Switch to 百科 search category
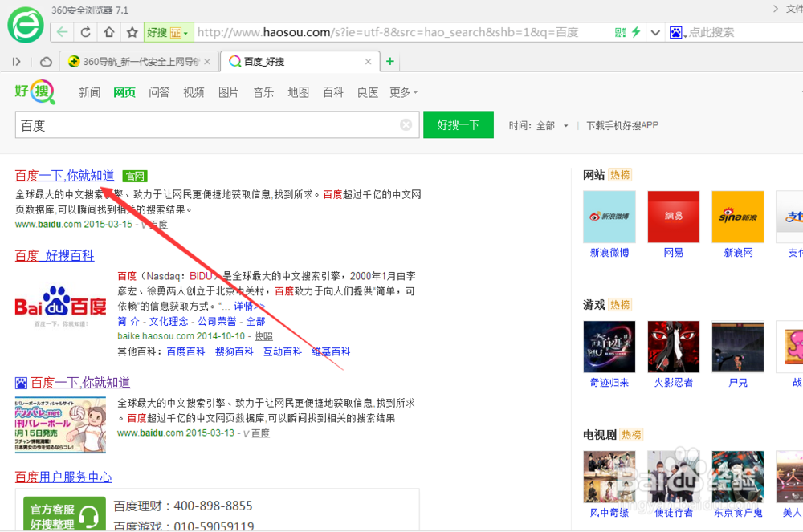Screen dimensions: 803x532 [x=333, y=92]
